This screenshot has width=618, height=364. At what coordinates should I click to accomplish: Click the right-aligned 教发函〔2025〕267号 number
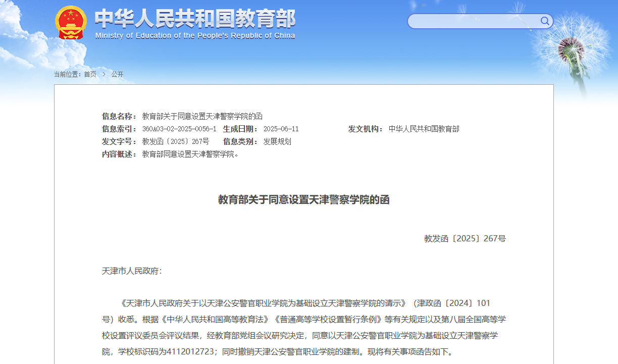coord(465,238)
